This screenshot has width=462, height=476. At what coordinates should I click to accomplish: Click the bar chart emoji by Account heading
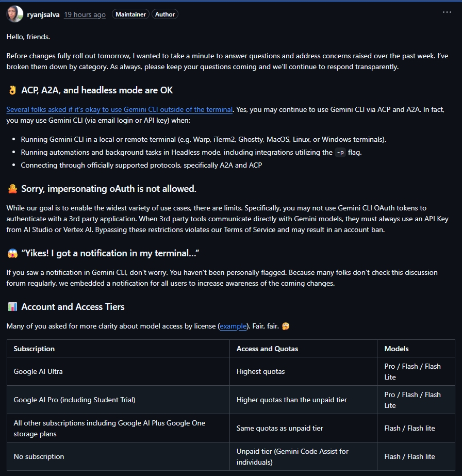click(13, 307)
